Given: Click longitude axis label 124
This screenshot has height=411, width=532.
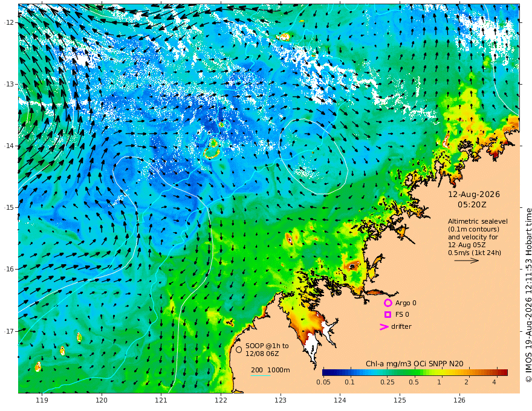Looking at the screenshot, I should click(340, 401).
